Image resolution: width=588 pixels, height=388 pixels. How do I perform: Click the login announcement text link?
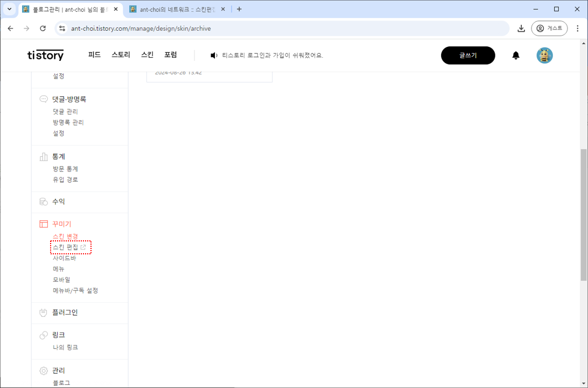272,56
